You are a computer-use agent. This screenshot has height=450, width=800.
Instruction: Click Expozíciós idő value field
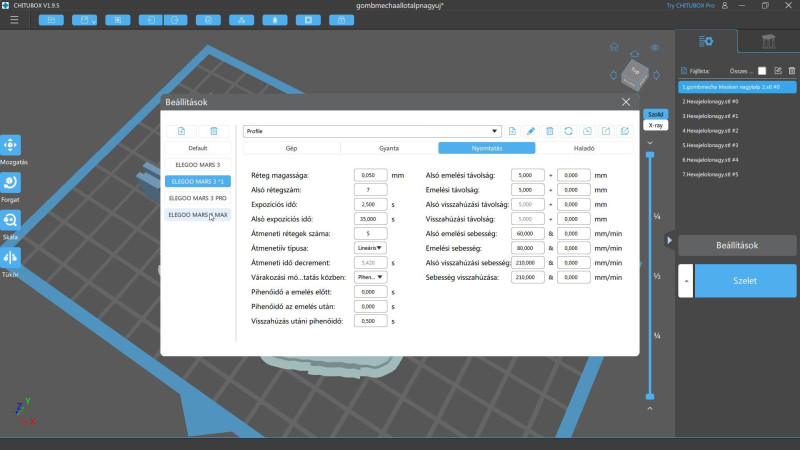(x=370, y=204)
